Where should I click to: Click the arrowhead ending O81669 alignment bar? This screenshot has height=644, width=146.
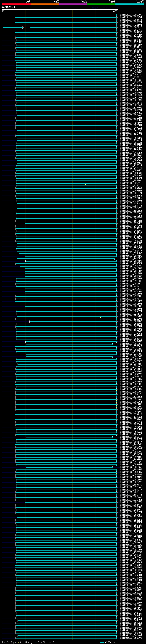(112, 344)
